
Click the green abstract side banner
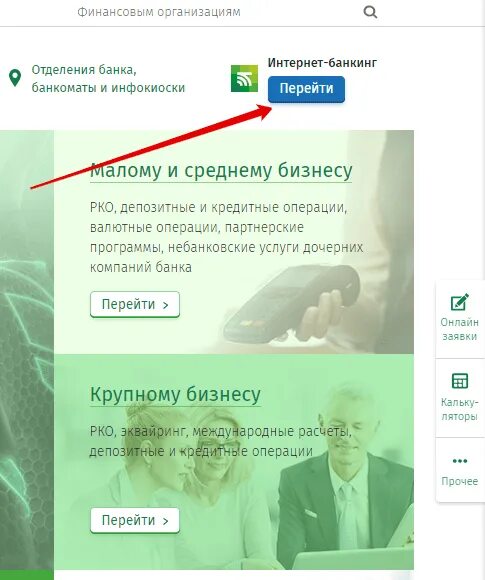point(27,351)
